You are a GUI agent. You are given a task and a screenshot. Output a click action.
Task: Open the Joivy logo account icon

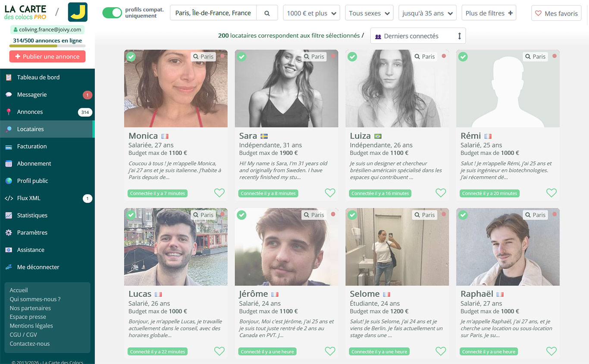78,12
